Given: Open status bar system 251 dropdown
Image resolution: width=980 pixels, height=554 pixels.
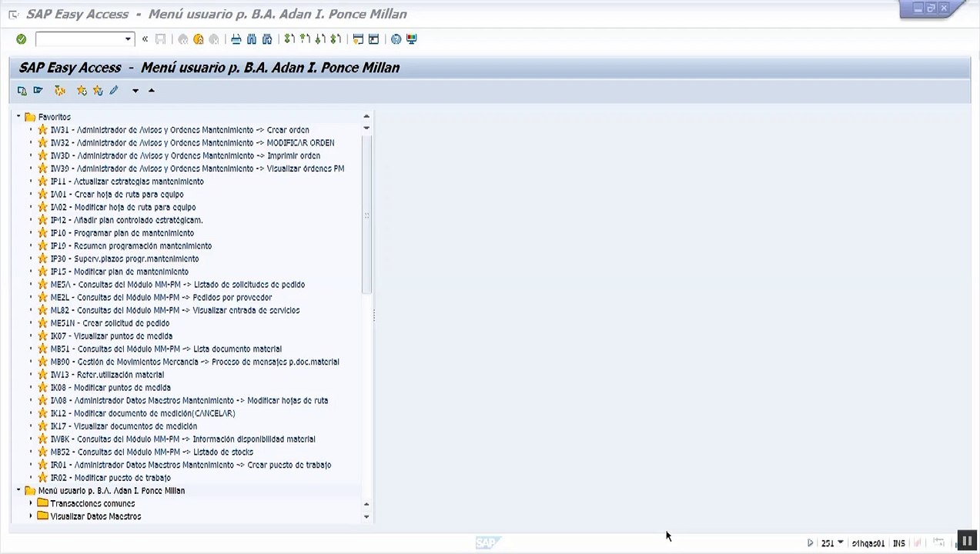Looking at the screenshot, I should tap(840, 542).
